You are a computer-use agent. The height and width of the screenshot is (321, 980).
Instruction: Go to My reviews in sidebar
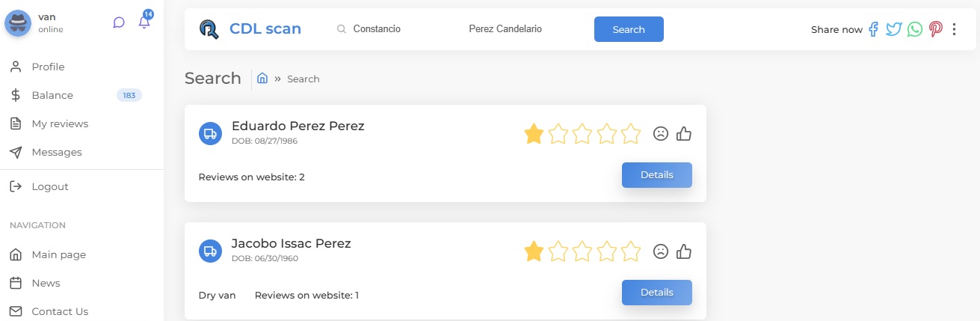click(60, 123)
